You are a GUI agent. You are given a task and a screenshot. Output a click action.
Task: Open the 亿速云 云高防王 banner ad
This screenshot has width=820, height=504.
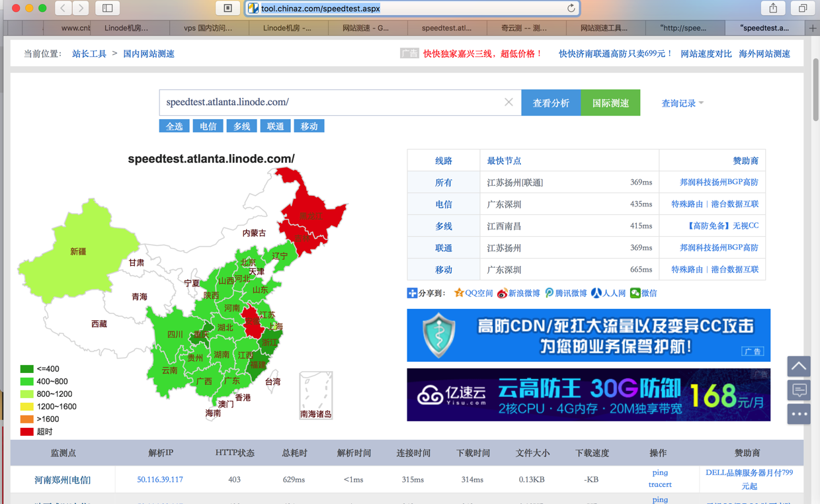point(589,395)
